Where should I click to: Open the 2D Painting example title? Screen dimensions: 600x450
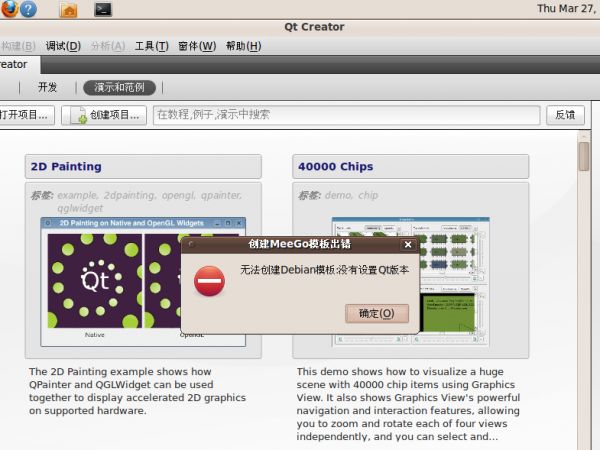66,167
